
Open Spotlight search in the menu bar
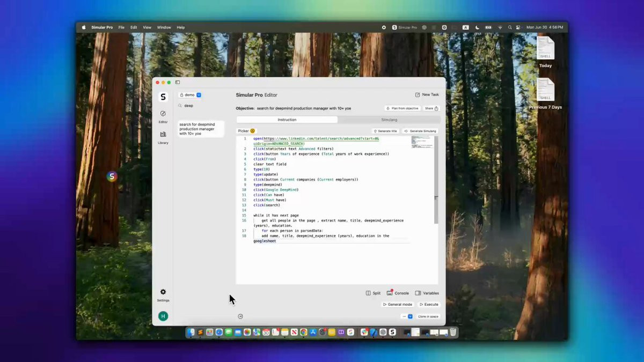tap(510, 27)
